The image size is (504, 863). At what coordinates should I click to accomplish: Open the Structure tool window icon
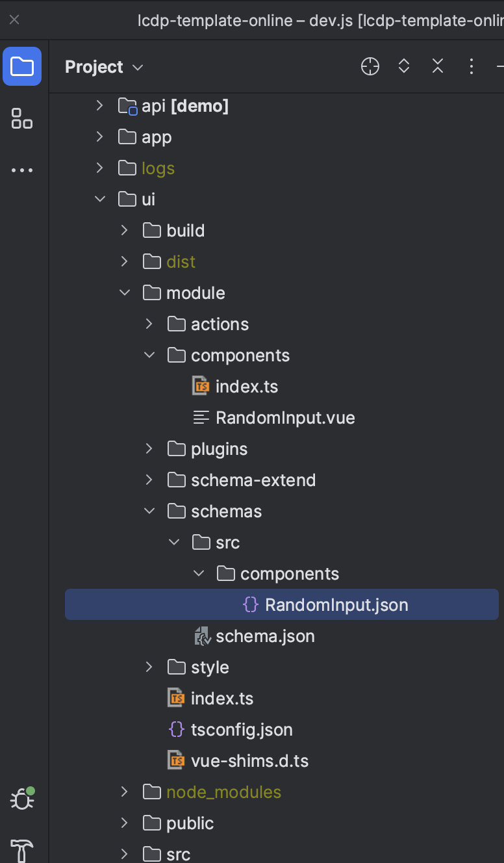tap(22, 118)
